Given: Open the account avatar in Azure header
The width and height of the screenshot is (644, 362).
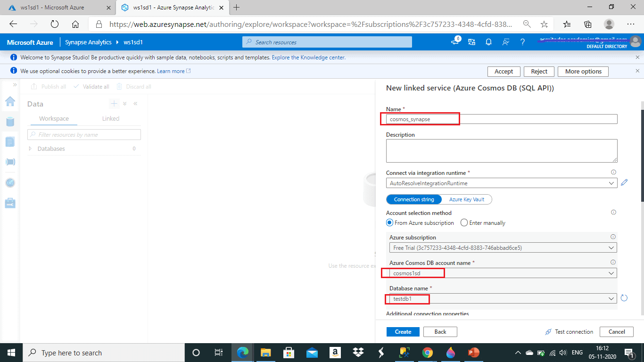Looking at the screenshot, I should tap(636, 42).
